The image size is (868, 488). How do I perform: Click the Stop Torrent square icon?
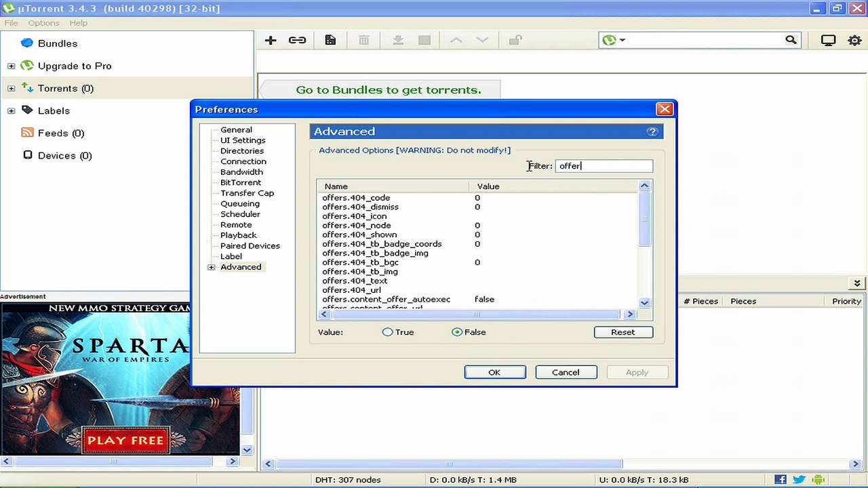[425, 41]
